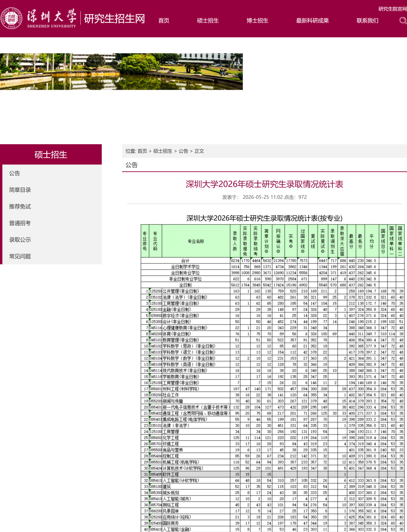The height and width of the screenshot is (532, 407).
Task: Click the 非全日制专业学位 row label
Action: click(185, 279)
